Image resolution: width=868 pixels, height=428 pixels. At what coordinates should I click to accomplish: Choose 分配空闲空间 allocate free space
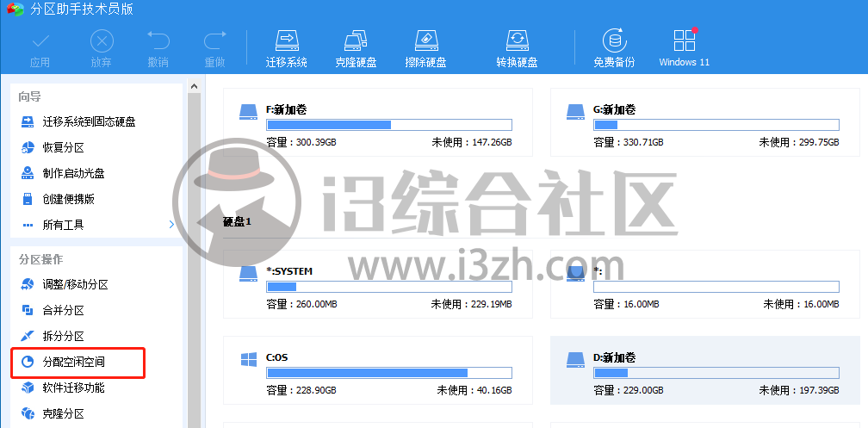(78, 363)
